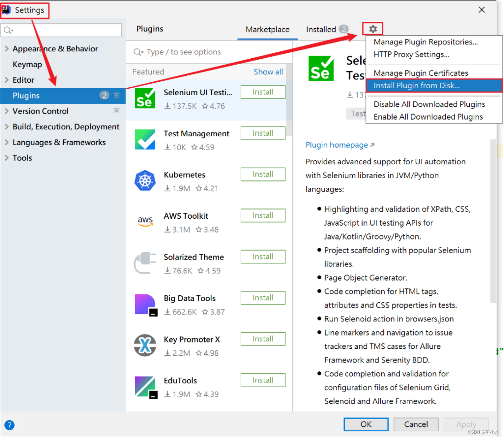Viewport: 504px width, 437px height.
Task: Choose Disable All Downloaded Plugins
Action: click(429, 104)
